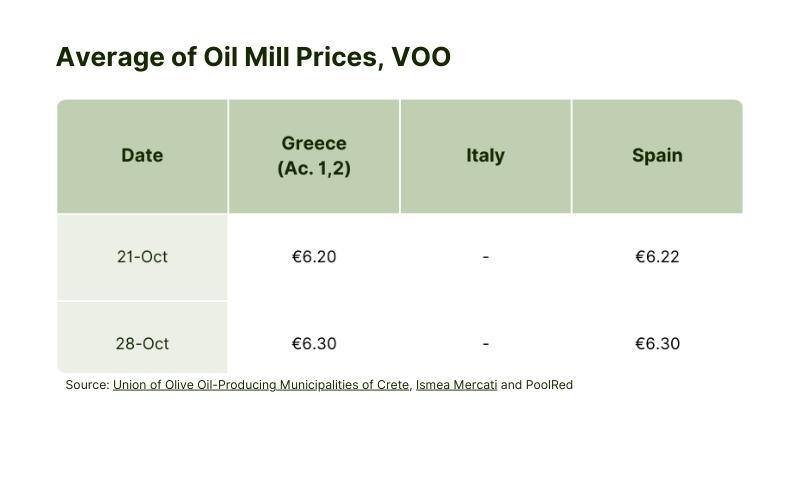The height and width of the screenshot is (500, 800).
Task: Select the Spain column header
Action: click(x=657, y=156)
